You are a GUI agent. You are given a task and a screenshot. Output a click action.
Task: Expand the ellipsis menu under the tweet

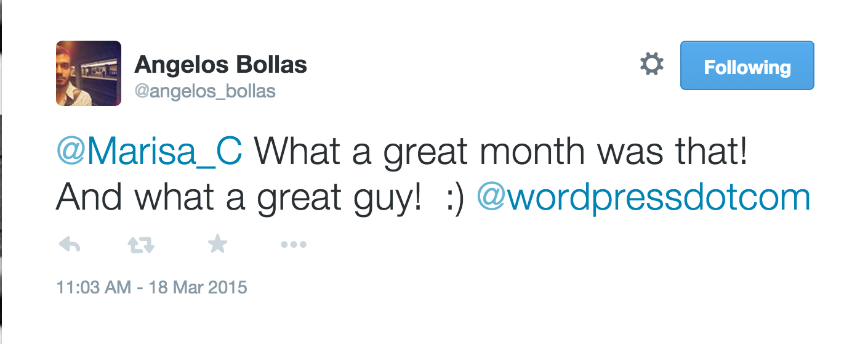point(294,245)
